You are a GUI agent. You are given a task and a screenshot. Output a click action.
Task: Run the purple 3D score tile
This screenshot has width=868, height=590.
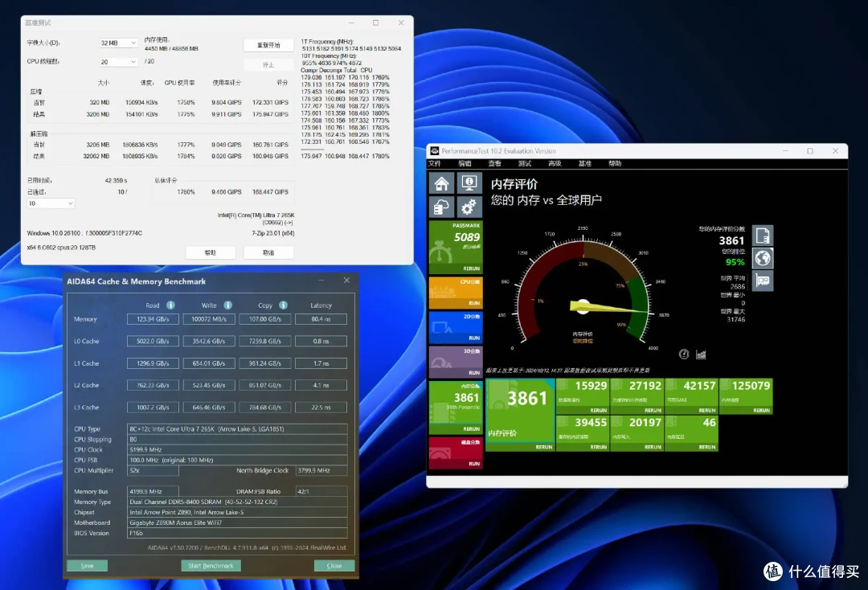(x=474, y=372)
